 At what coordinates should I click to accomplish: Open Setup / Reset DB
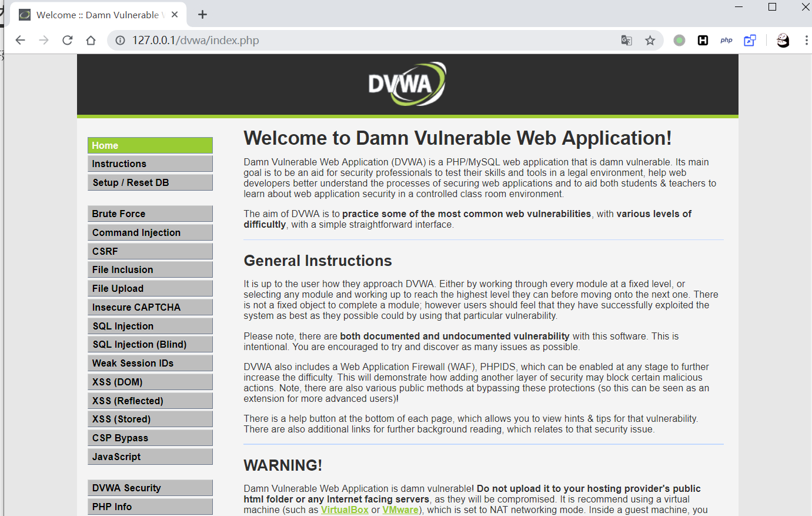pyautogui.click(x=150, y=182)
